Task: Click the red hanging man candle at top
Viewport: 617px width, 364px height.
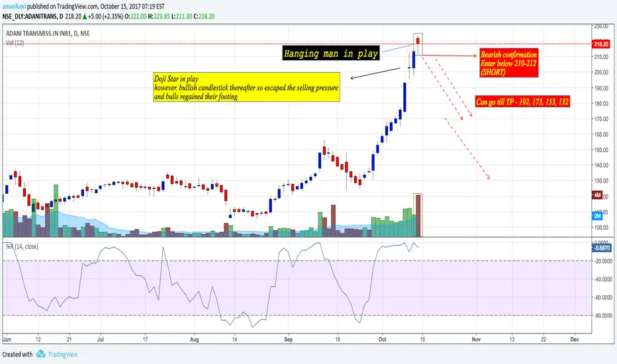Action: pyautogui.click(x=418, y=41)
